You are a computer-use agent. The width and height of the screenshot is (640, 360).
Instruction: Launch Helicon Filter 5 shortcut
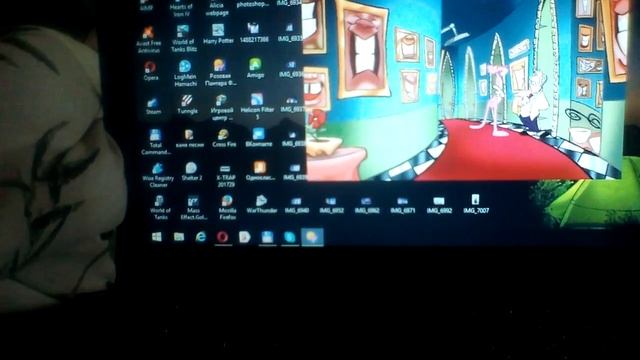pos(257,106)
